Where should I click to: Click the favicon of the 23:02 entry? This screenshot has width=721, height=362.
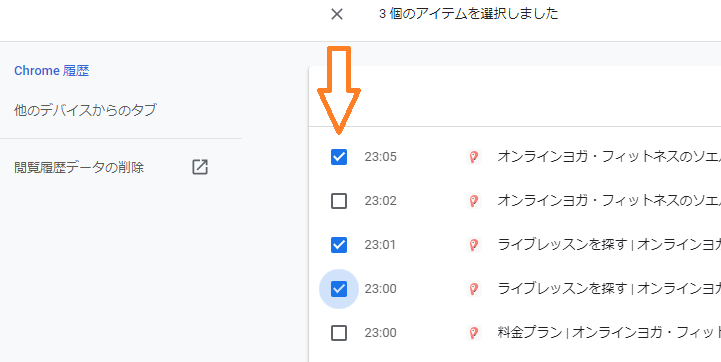point(473,201)
